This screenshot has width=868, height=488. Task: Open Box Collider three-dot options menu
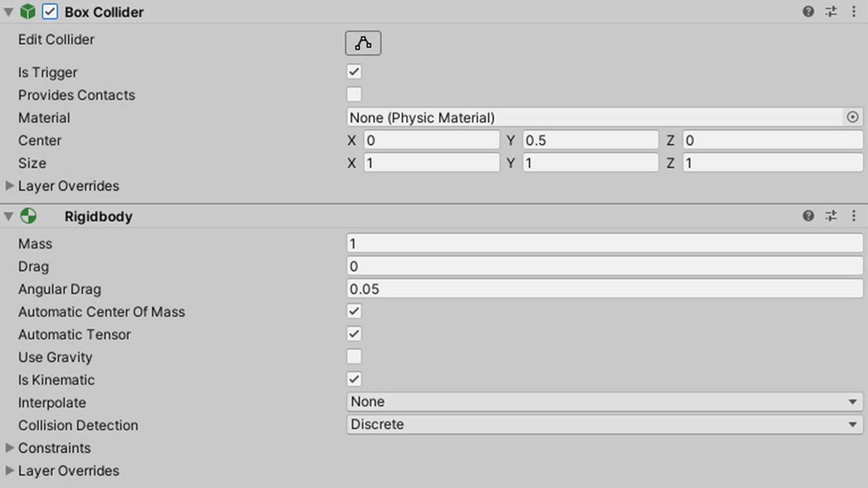853,12
